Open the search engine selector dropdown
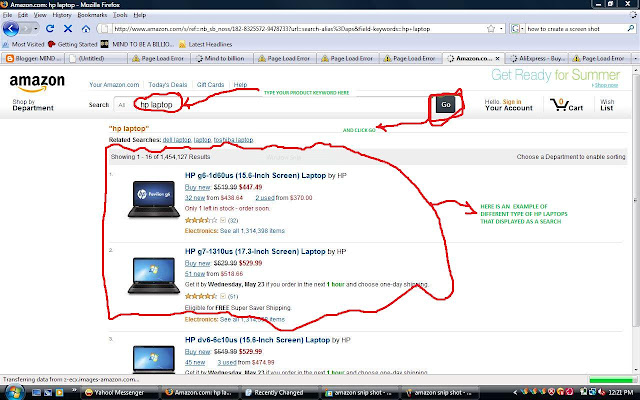This screenshot has width=640, height=400. click(518, 29)
